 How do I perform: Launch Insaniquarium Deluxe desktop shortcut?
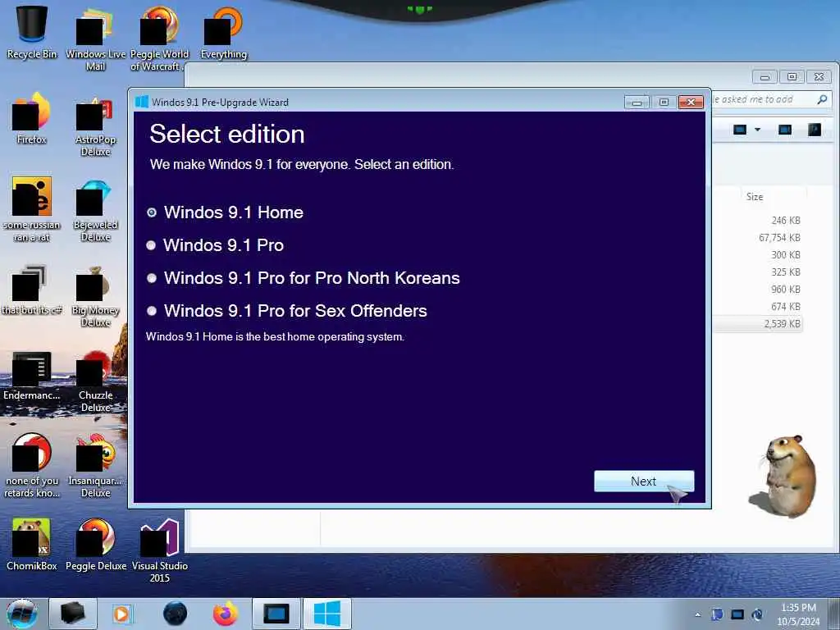tap(95, 466)
